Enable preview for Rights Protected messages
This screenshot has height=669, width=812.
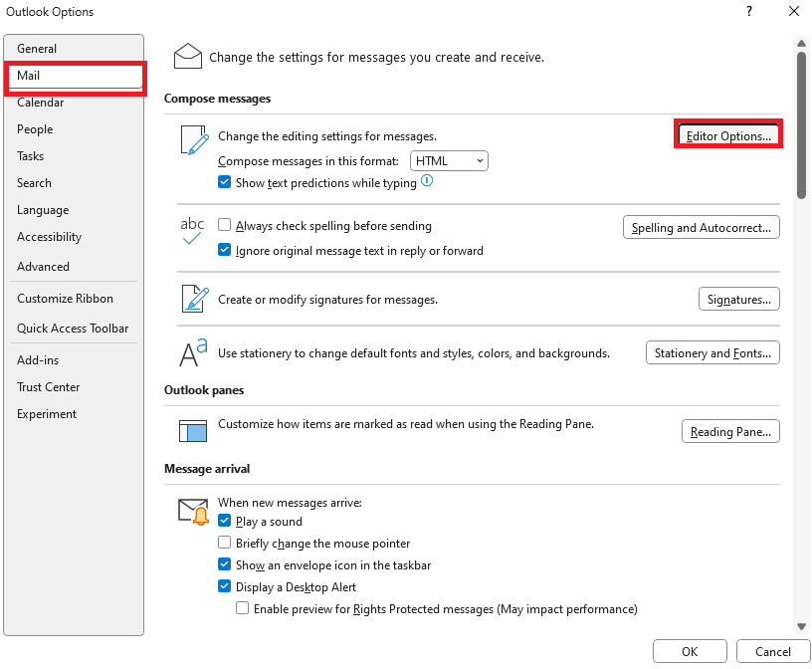point(243,608)
